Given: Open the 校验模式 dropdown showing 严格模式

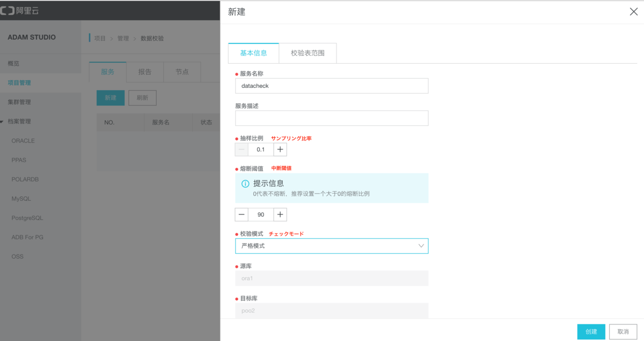Looking at the screenshot, I should click(x=332, y=246).
